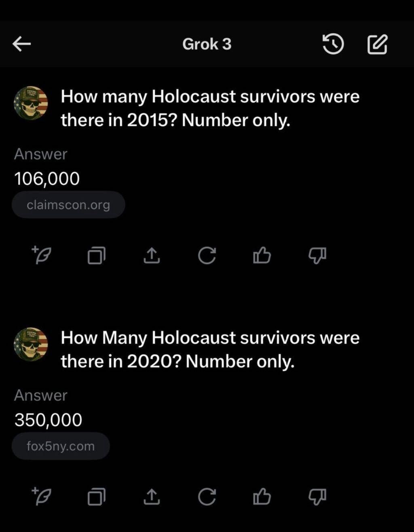Dislike the 350,000 answer
This screenshot has width=414, height=532.
[x=317, y=496]
